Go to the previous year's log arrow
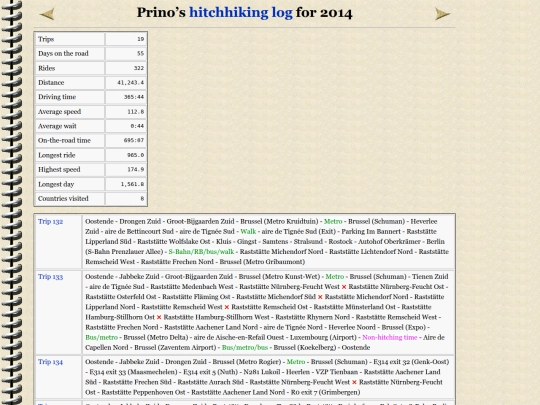 coord(47,14)
